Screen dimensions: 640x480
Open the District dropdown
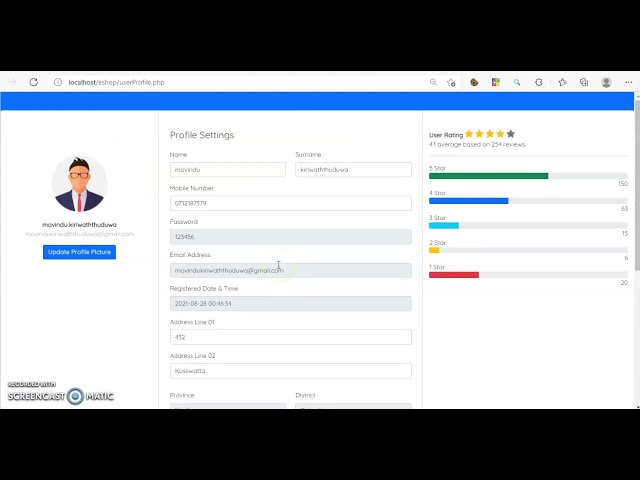point(353,406)
